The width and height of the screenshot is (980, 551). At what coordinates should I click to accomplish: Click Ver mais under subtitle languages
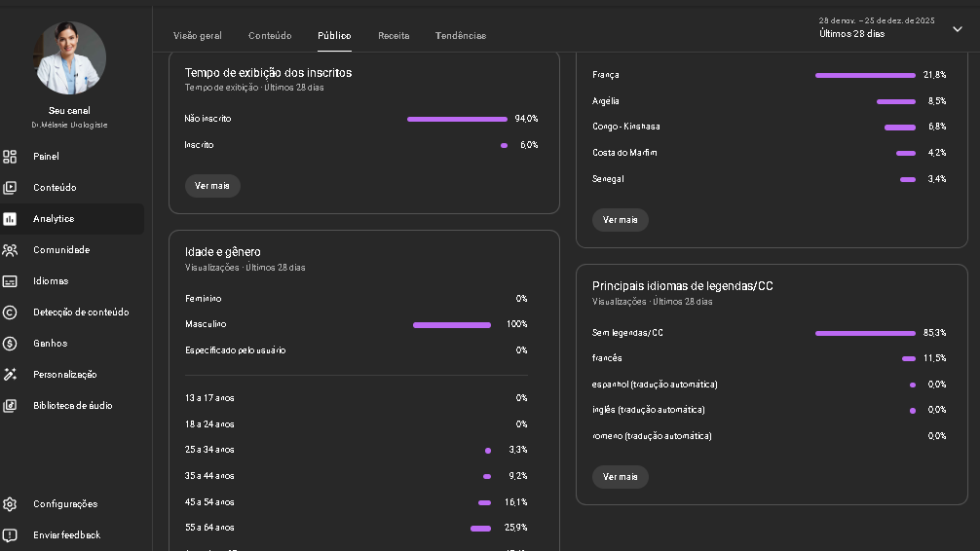click(620, 477)
